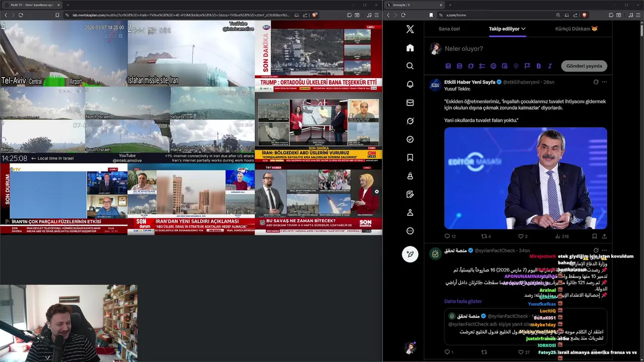Open Search via sidebar magnifier icon
The image size is (644, 362).
coord(410,66)
